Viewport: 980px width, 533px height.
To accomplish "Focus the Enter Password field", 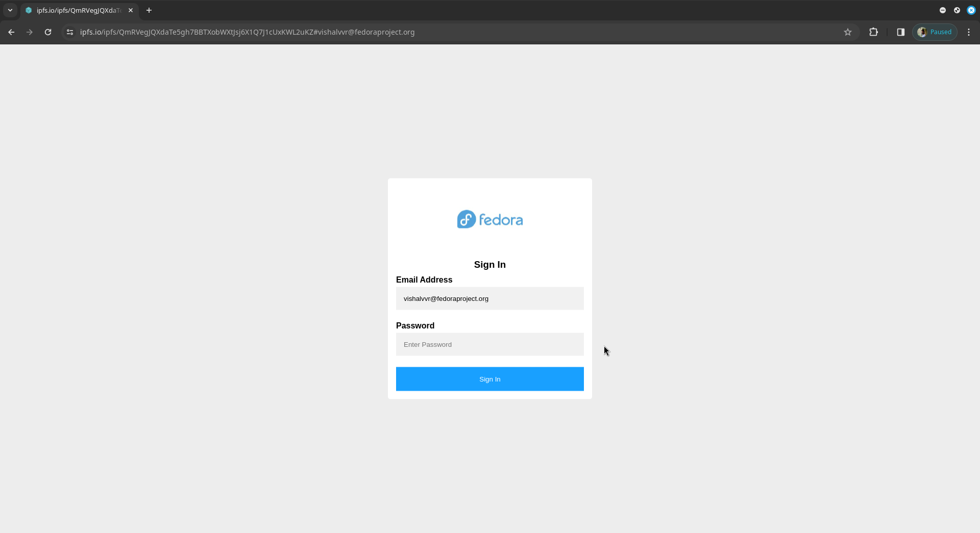I will click(490, 344).
